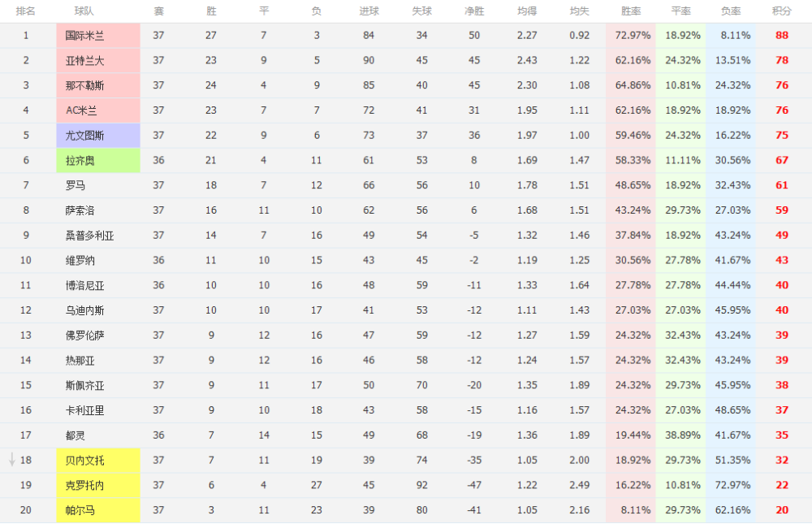Open team link 萨索洛
The image size is (812, 524).
[x=80, y=210]
